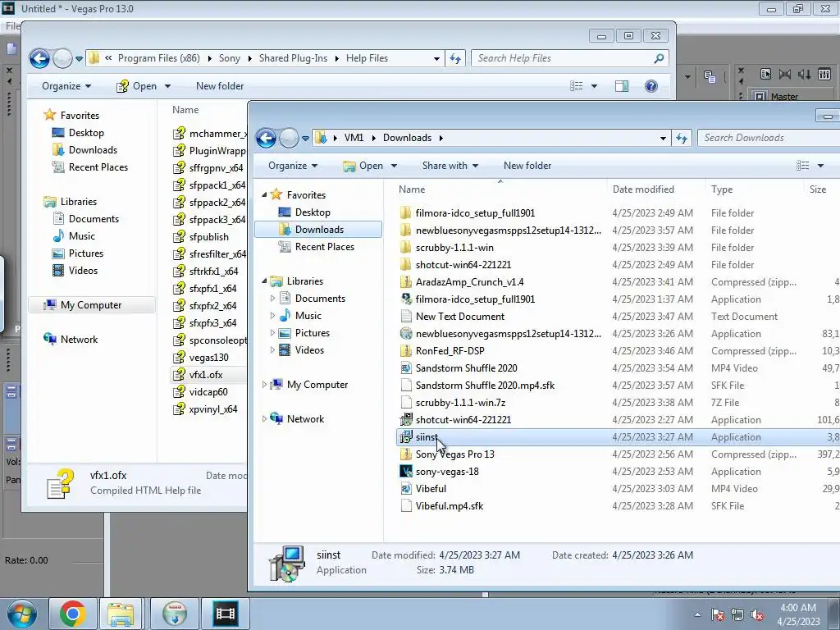Screen dimensions: 840x630
Task: Select the shotcut-win64-221221 application installer
Action: click(x=463, y=420)
